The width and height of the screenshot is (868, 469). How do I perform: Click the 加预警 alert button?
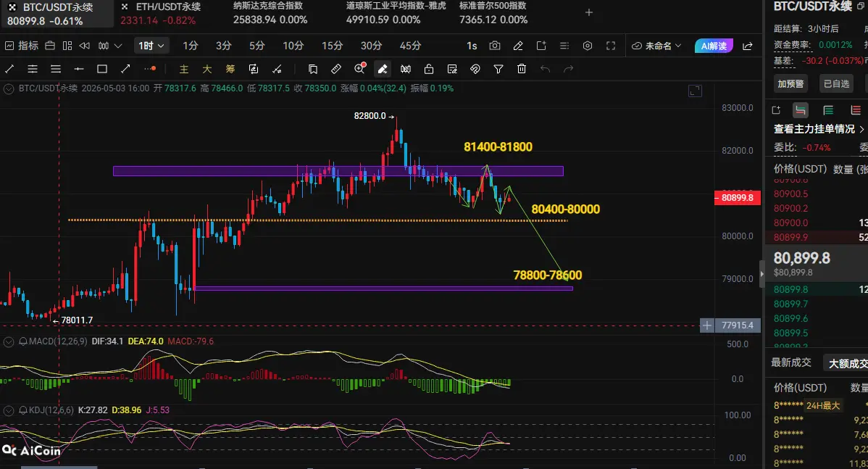pyautogui.click(x=790, y=83)
